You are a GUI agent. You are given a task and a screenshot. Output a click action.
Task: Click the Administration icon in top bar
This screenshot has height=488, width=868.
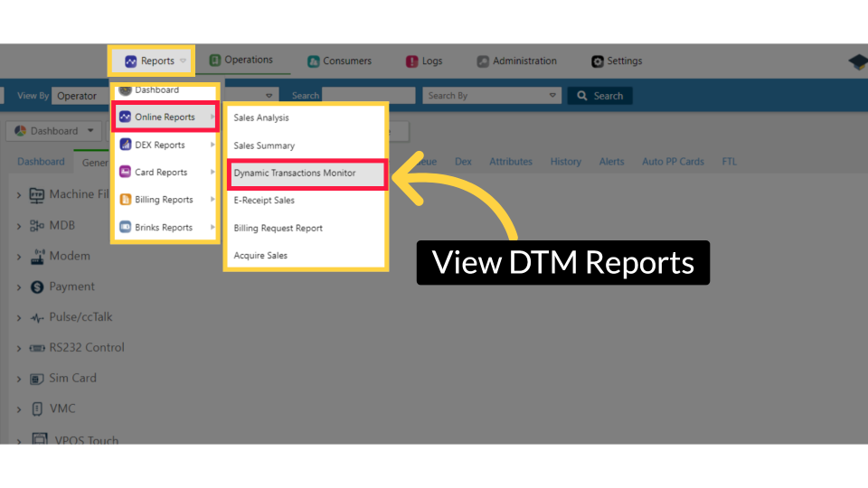[483, 61]
